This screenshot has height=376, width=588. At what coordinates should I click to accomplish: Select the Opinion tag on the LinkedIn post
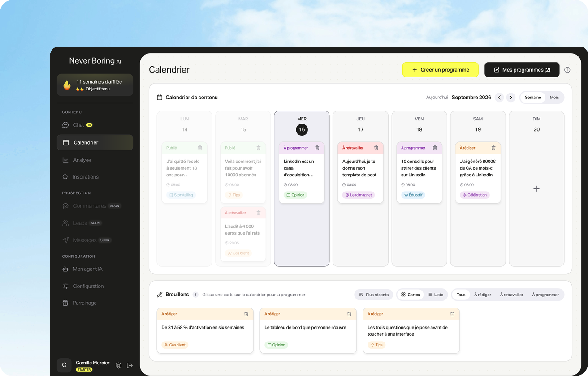295,195
